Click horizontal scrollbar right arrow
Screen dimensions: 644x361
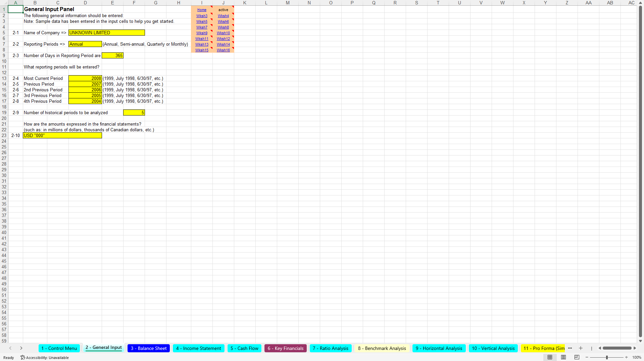(x=635, y=348)
